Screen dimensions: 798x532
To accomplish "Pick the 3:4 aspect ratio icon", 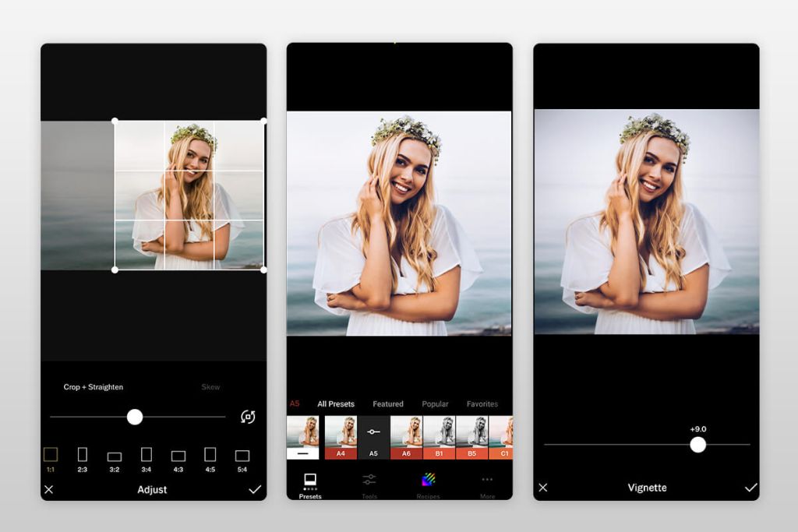I will pos(147,454).
